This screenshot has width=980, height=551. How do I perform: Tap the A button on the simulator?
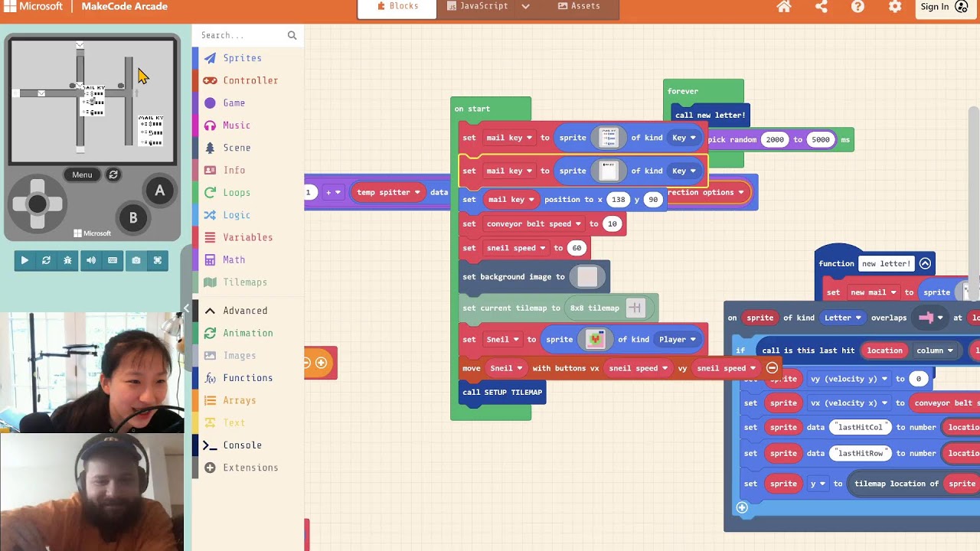coord(159,191)
